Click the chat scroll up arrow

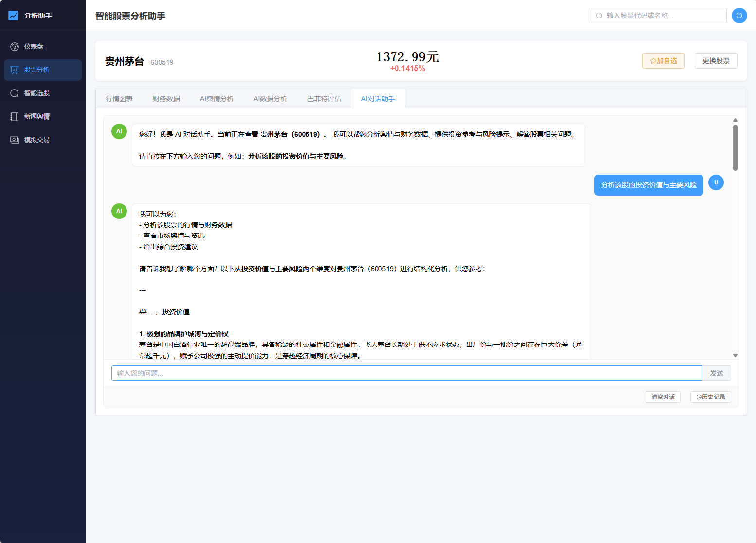(x=735, y=120)
